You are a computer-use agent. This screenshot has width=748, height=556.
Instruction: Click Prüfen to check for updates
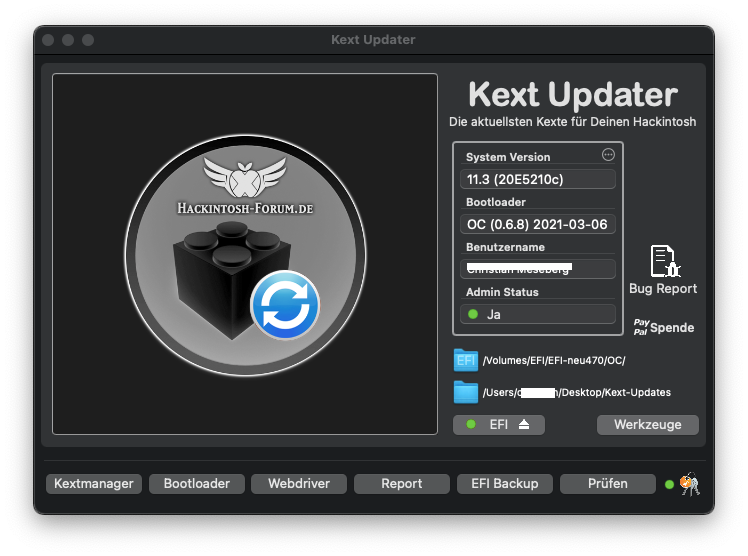click(x=608, y=484)
